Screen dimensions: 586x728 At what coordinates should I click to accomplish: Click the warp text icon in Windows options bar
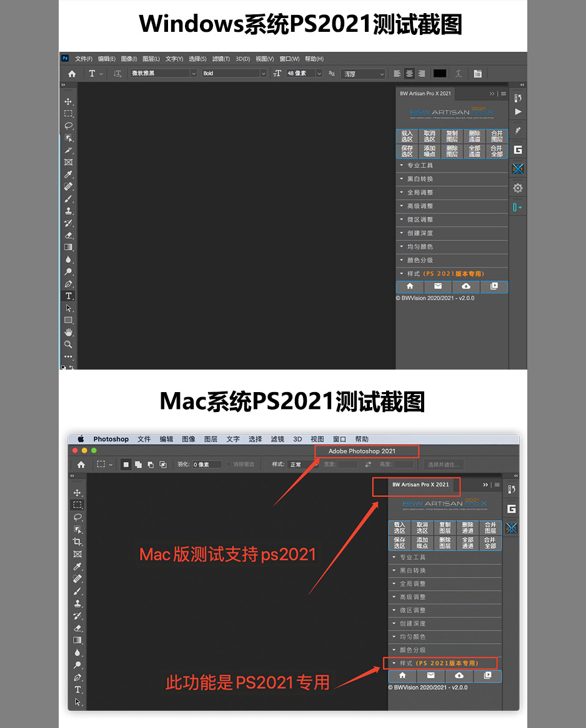click(x=458, y=74)
